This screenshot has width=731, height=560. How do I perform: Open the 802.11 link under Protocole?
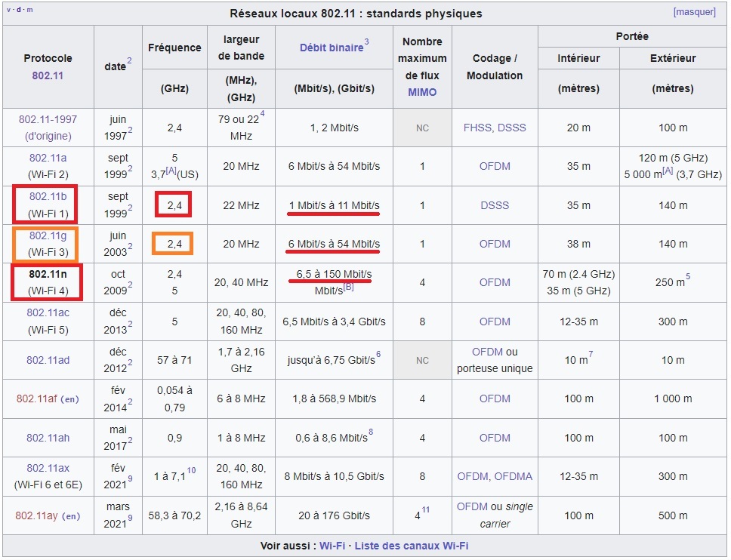(48, 75)
